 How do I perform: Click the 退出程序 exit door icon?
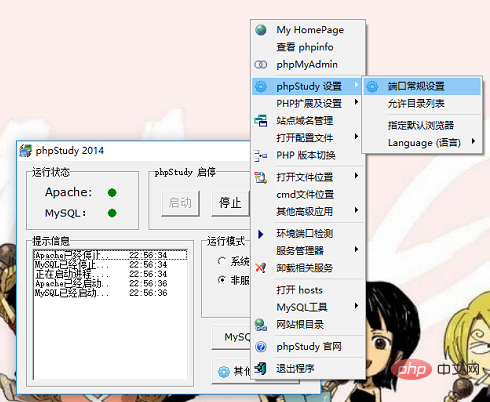261,368
